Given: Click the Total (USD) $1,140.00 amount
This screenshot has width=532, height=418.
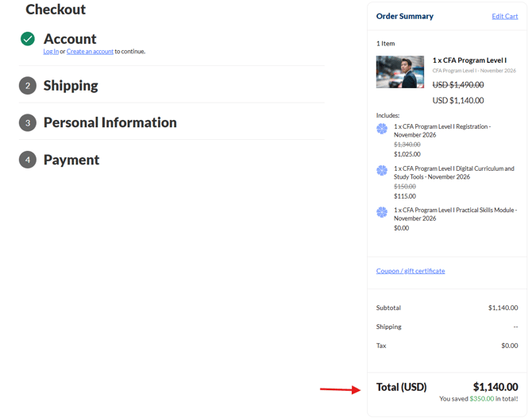Looking at the screenshot, I should click(x=495, y=387).
